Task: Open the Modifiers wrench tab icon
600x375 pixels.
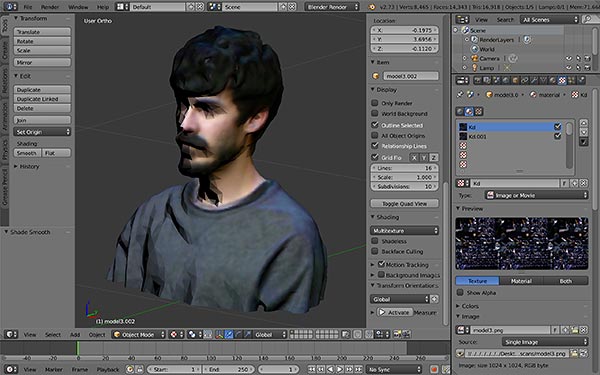Action: coord(534,80)
